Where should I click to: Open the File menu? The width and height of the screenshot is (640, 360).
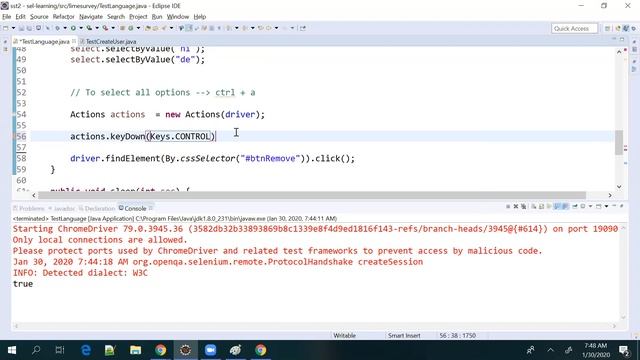tap(7, 17)
